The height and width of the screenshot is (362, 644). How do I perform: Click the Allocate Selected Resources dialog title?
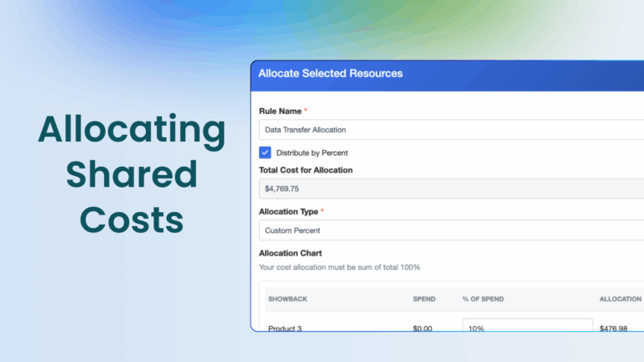(330, 74)
